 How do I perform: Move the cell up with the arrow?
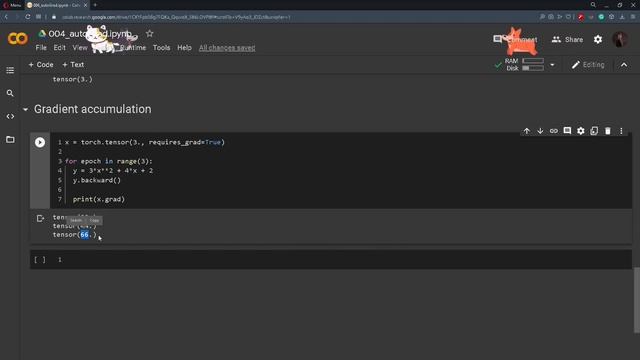(527, 131)
